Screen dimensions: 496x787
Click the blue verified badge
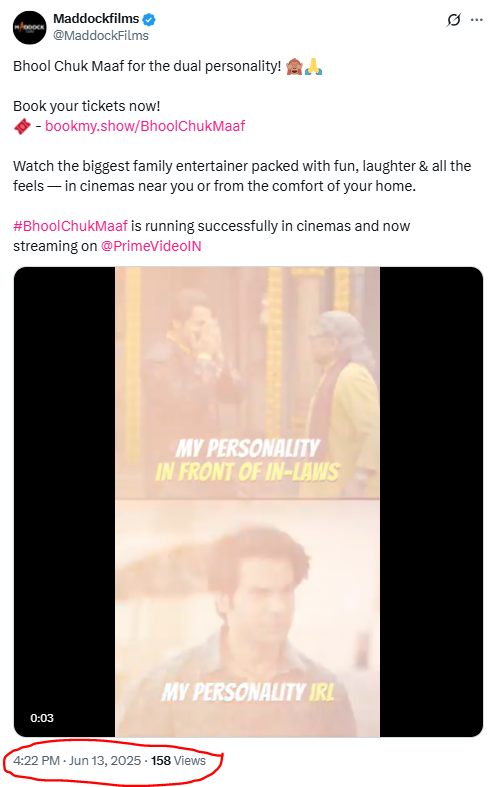click(149, 20)
